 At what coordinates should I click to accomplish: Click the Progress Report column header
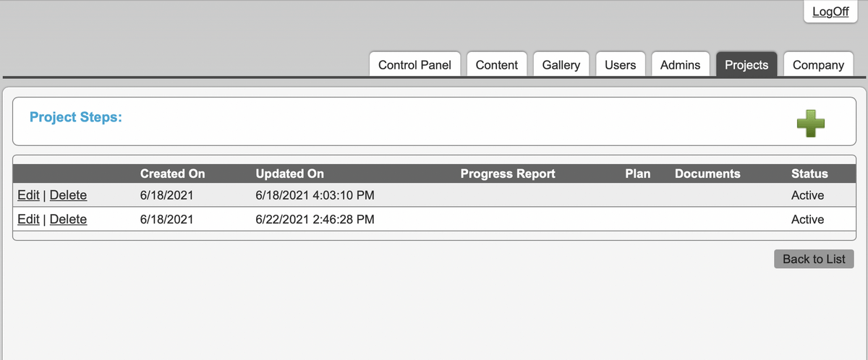pyautogui.click(x=508, y=173)
